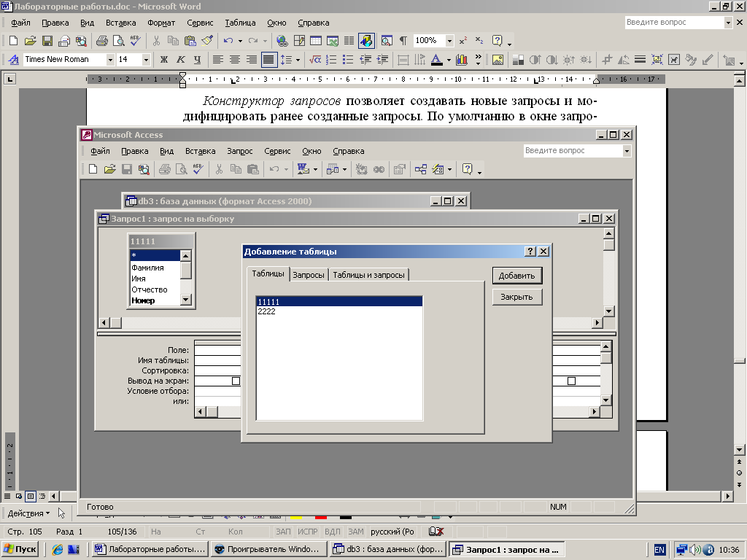Click the Line Style icon on picture toolbar
Screen dimensions: 747x560
[640, 60]
